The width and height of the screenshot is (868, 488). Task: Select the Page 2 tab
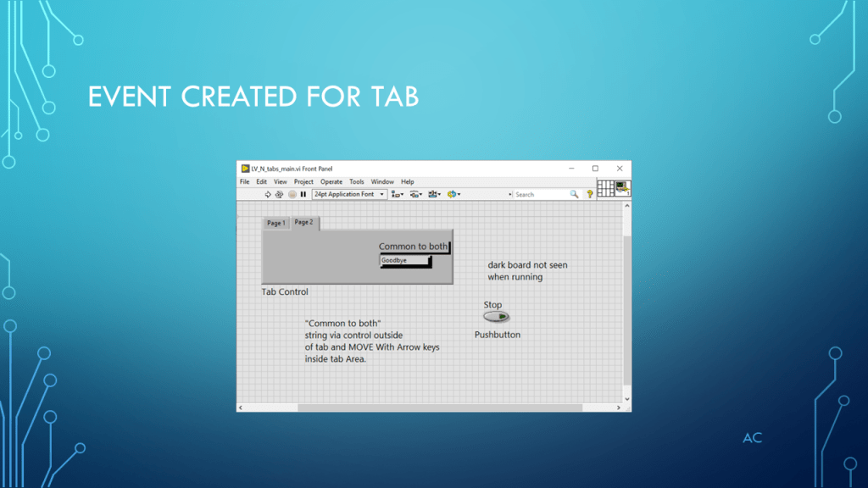coord(303,222)
